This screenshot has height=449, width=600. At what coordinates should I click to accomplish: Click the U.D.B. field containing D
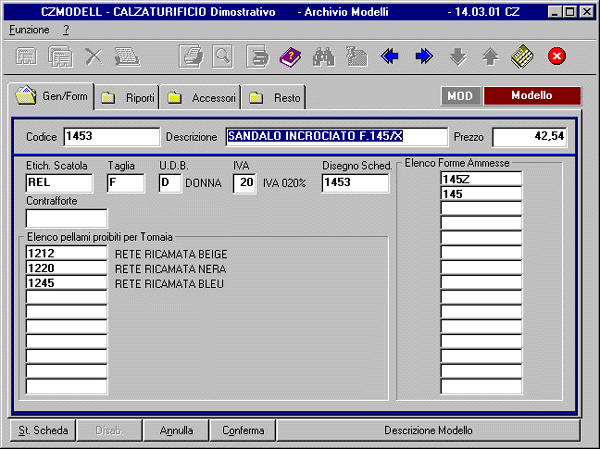pos(170,183)
